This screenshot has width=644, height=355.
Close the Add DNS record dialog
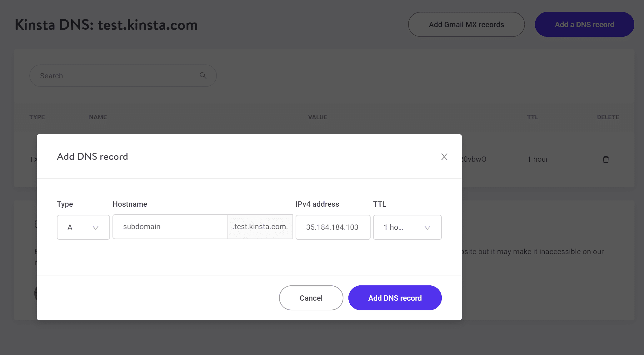444,157
